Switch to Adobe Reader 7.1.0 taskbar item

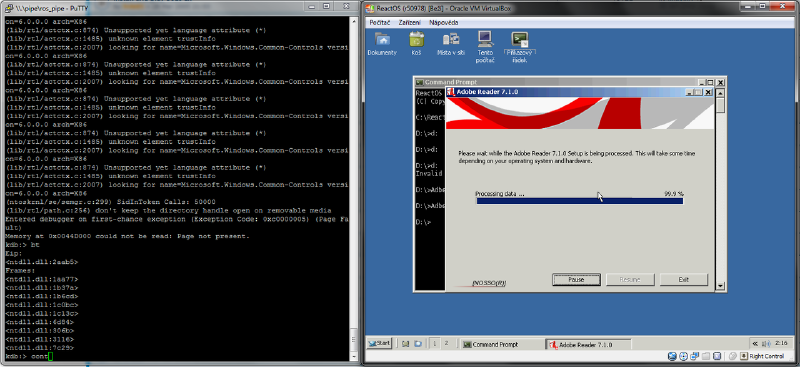pyautogui.click(x=588, y=345)
